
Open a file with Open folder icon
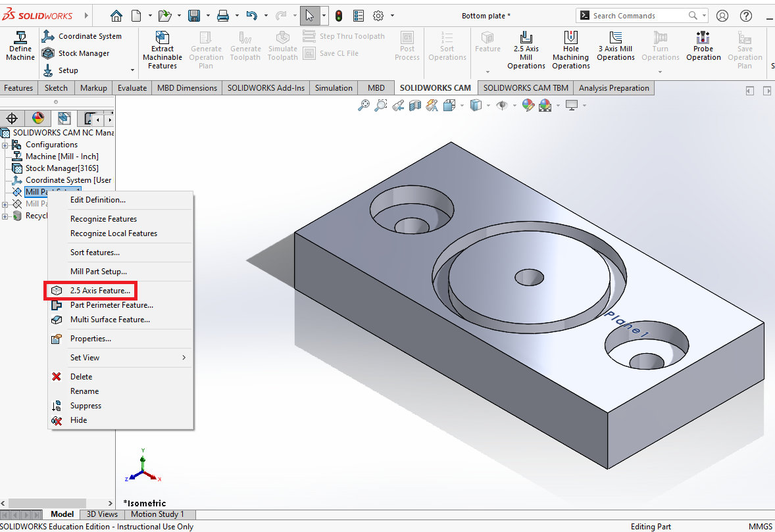164,16
